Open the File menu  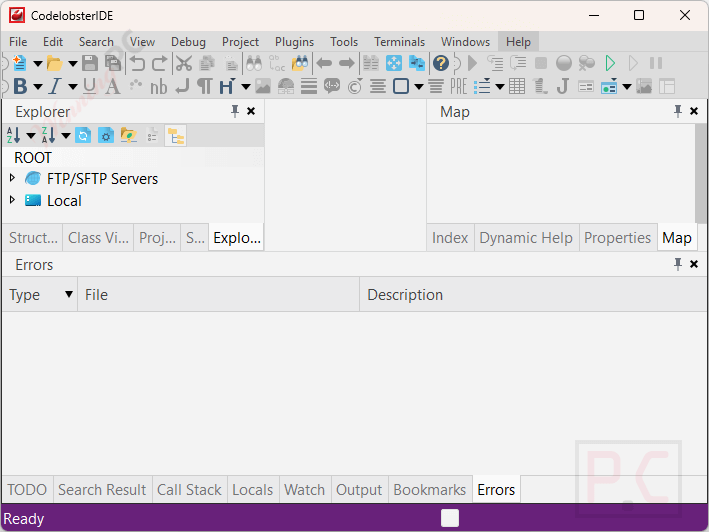[x=18, y=42]
